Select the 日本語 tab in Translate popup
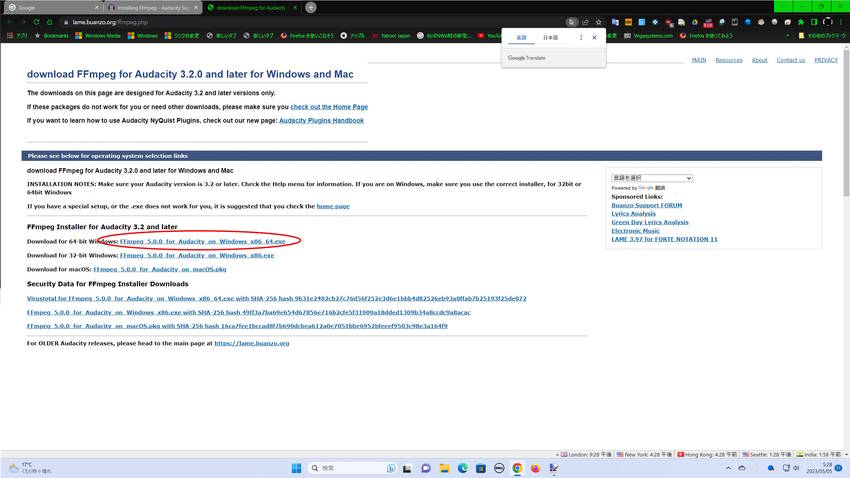Viewport: 850px width, 478px height. [550, 37]
